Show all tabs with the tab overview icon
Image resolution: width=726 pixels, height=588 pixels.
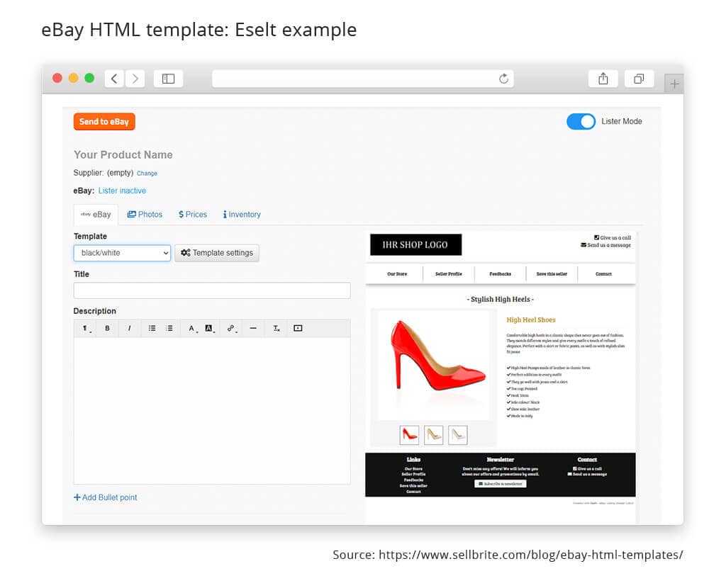coord(639,79)
